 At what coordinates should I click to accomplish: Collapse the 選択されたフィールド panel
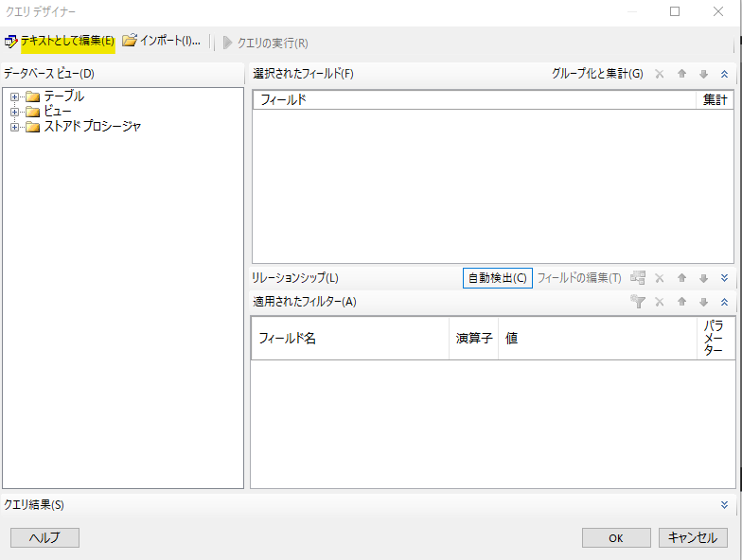click(x=724, y=74)
